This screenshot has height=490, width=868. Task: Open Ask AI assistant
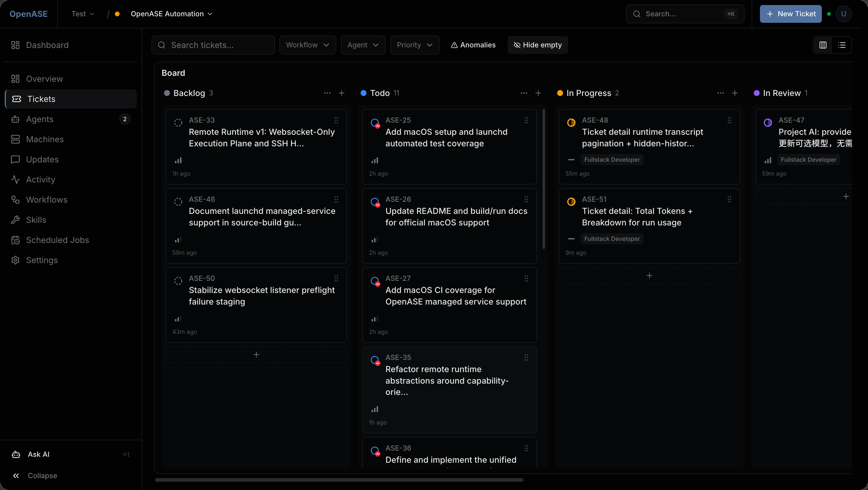[71, 454]
